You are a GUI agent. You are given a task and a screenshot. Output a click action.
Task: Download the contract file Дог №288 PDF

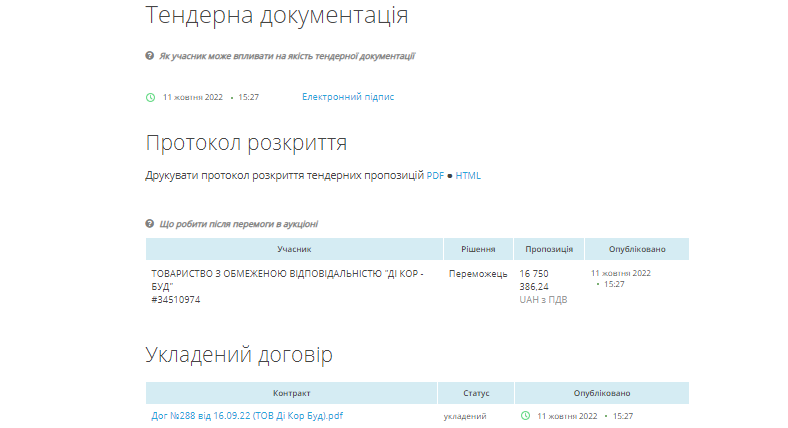[x=247, y=415]
